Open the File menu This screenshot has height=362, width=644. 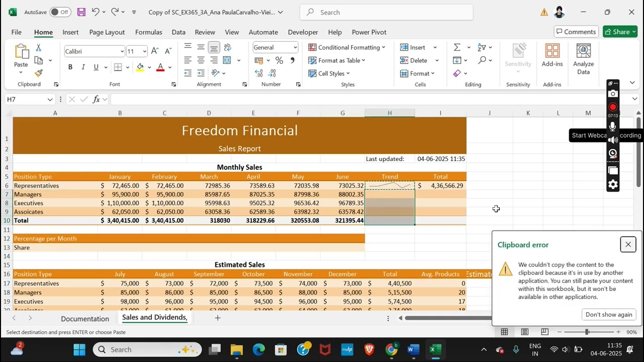[x=16, y=32]
